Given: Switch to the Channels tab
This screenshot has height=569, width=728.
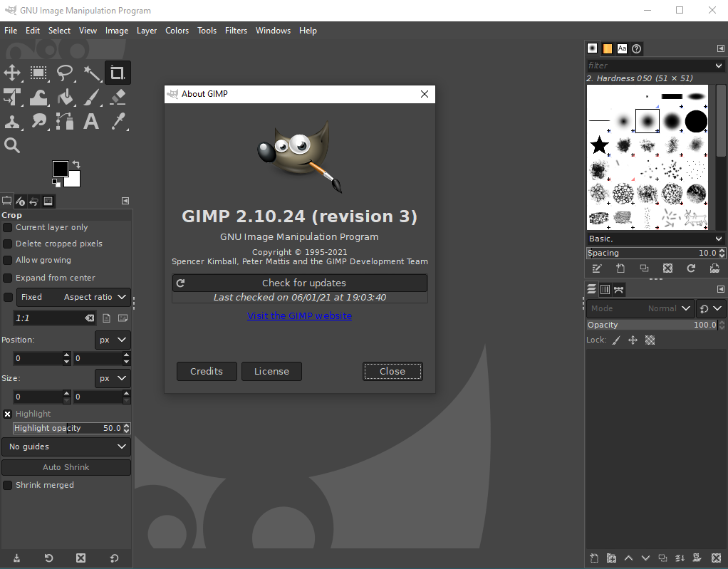Looking at the screenshot, I should coord(605,290).
